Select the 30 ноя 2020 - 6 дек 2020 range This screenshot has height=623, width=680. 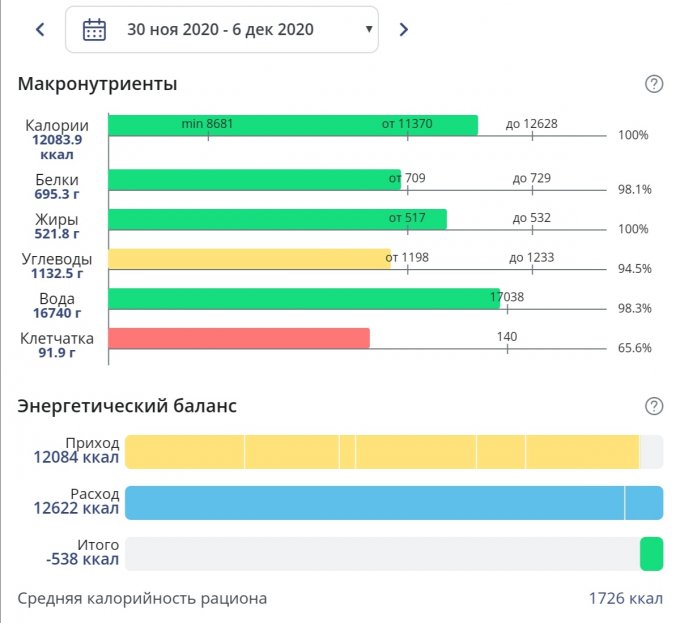tap(220, 29)
